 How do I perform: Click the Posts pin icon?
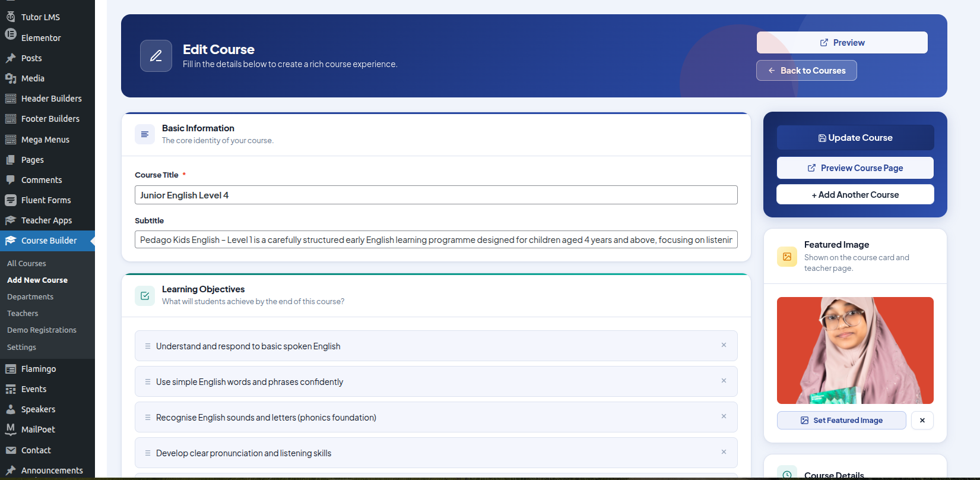pyautogui.click(x=11, y=58)
